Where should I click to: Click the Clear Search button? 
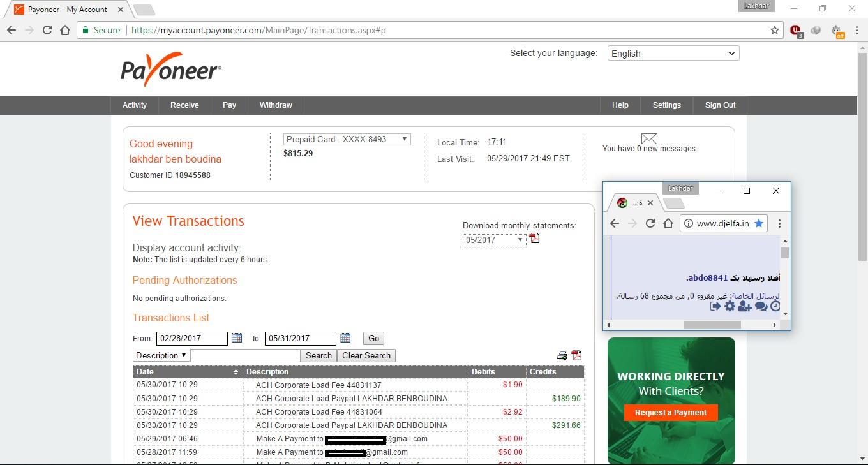click(366, 356)
